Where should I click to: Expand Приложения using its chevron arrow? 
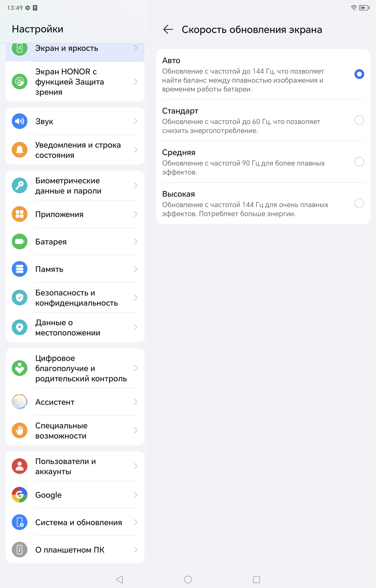(x=136, y=214)
